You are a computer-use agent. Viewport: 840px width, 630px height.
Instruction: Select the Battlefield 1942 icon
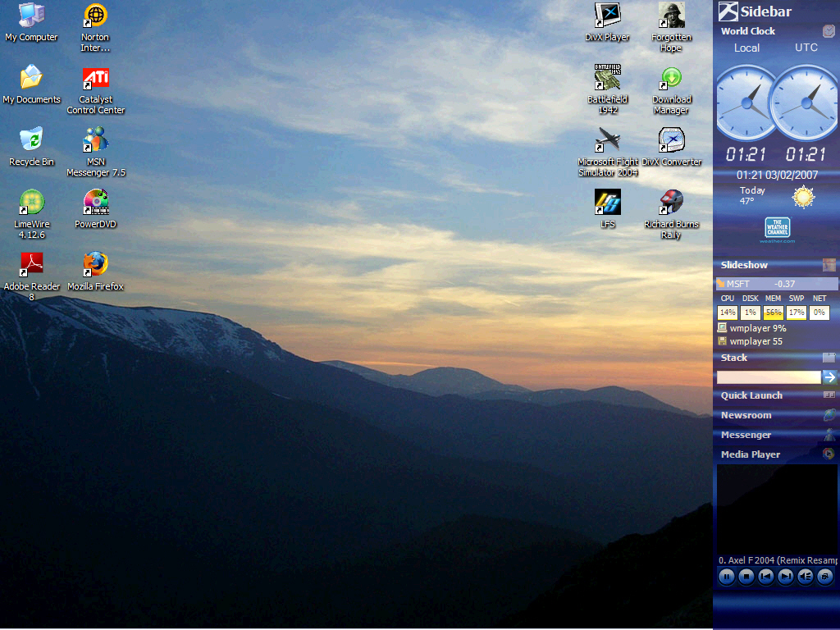[x=608, y=90]
